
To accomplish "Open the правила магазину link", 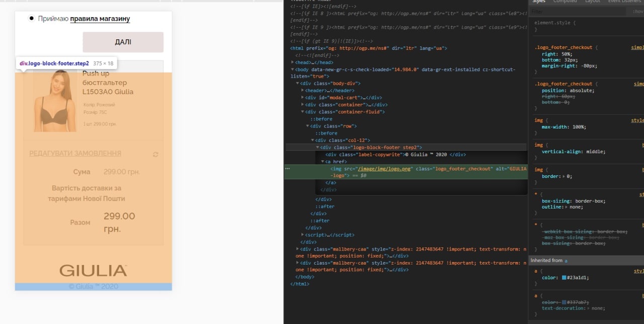I will click(100, 19).
